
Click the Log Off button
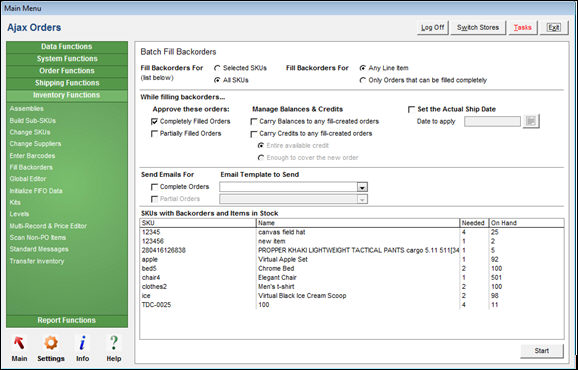tap(432, 28)
